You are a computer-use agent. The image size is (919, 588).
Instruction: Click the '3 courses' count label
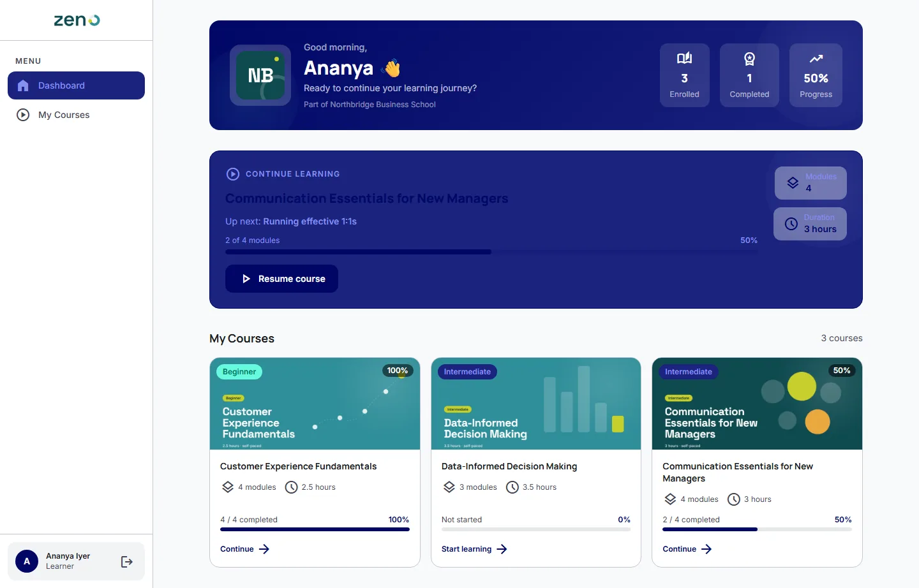pyautogui.click(x=842, y=338)
